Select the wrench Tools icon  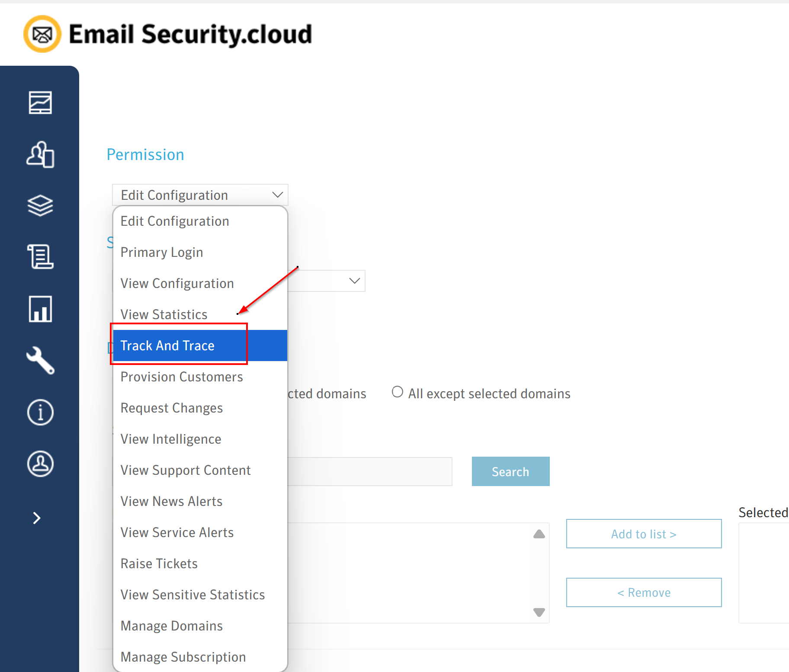(x=40, y=360)
